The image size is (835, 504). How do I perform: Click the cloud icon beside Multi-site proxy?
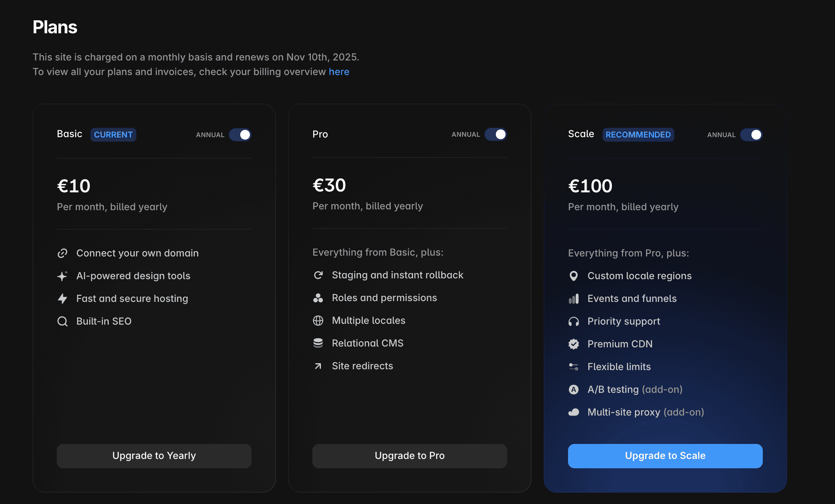[x=573, y=412]
